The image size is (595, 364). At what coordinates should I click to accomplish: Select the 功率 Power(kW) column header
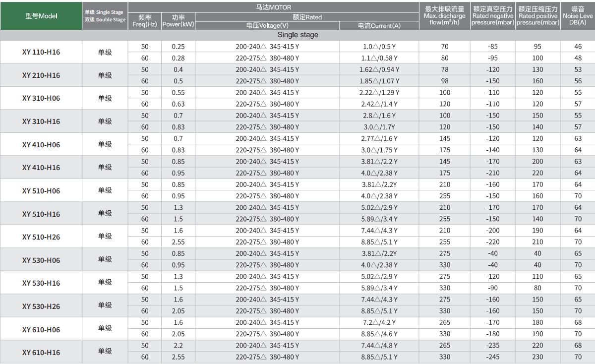tap(178, 21)
